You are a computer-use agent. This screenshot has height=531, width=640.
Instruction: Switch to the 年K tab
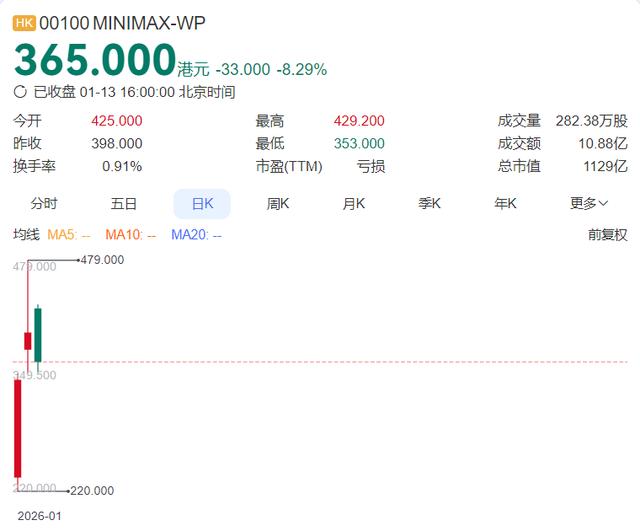click(x=506, y=203)
